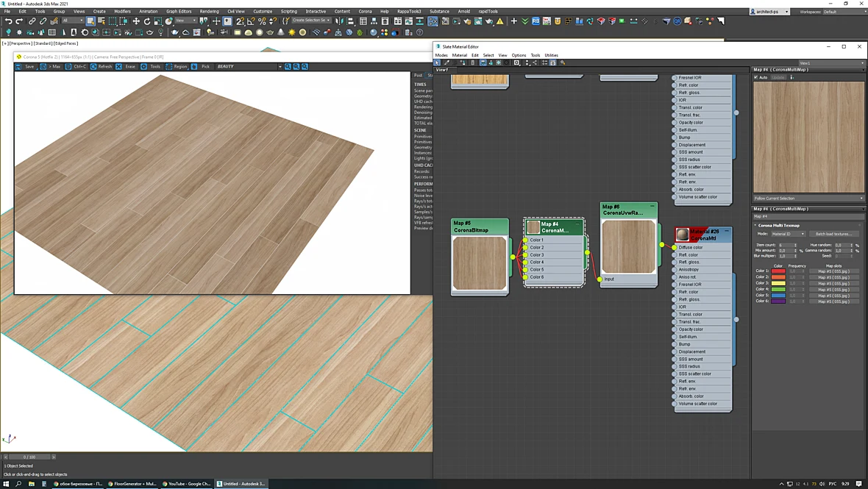
Task: Switch to YouTube Chrome window in taskbar
Action: pyautogui.click(x=187, y=483)
